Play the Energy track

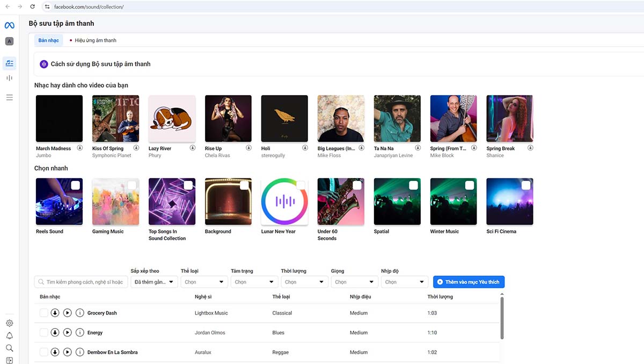pos(67,332)
